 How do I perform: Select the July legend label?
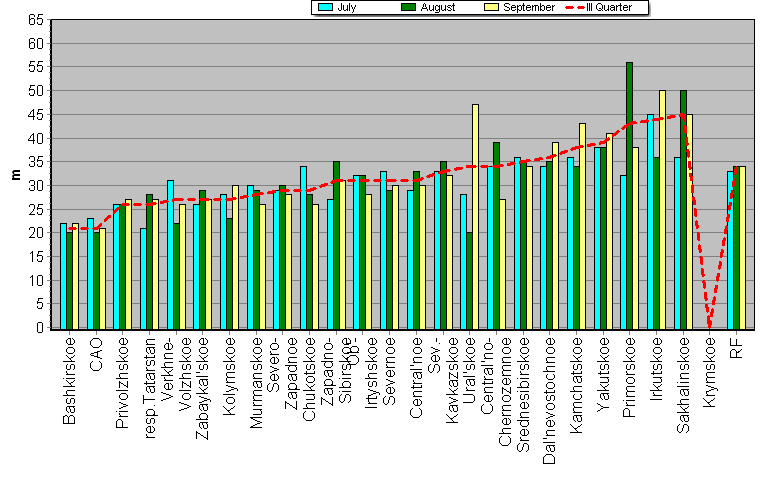[x=346, y=7]
